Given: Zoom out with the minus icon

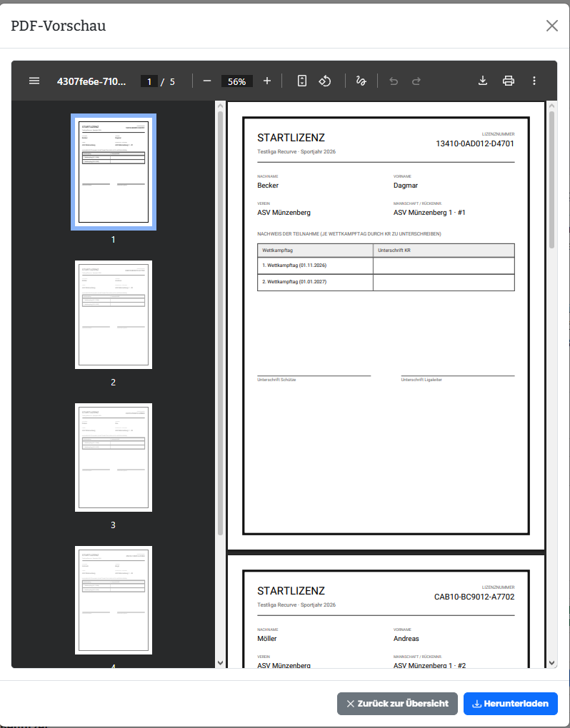Looking at the screenshot, I should 207,81.
